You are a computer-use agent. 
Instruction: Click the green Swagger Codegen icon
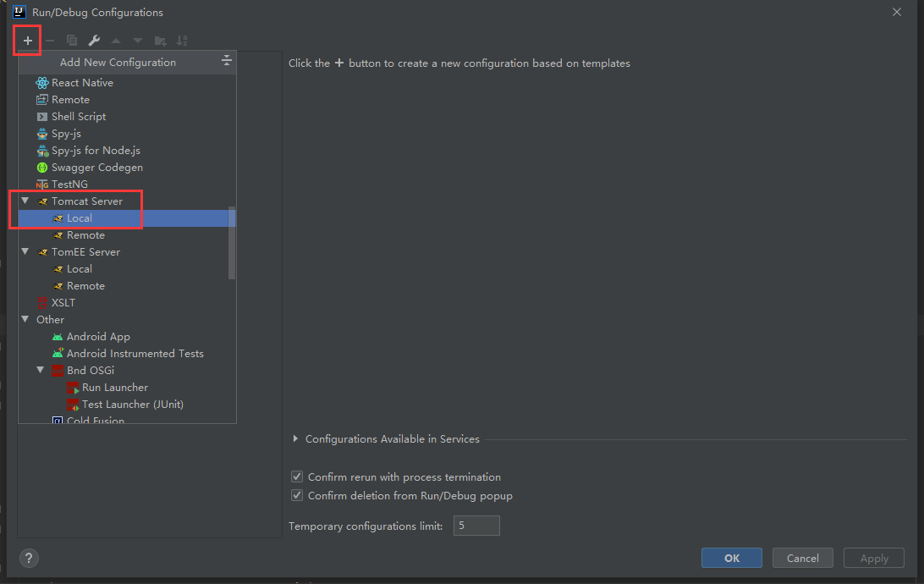(x=41, y=168)
